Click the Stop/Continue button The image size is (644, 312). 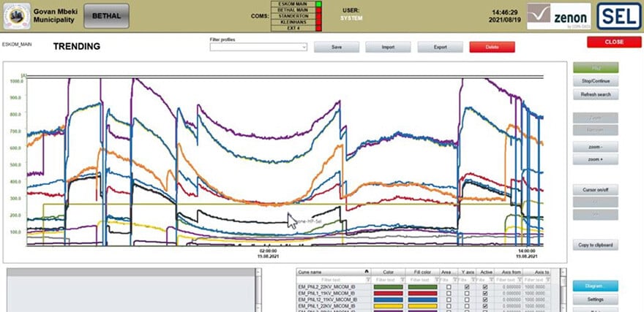pyautogui.click(x=596, y=81)
